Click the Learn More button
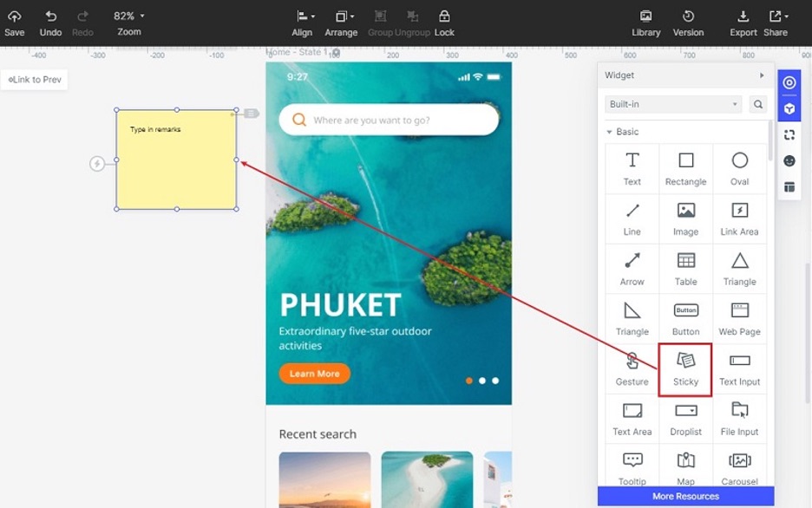This screenshot has height=508, width=812. tap(314, 374)
